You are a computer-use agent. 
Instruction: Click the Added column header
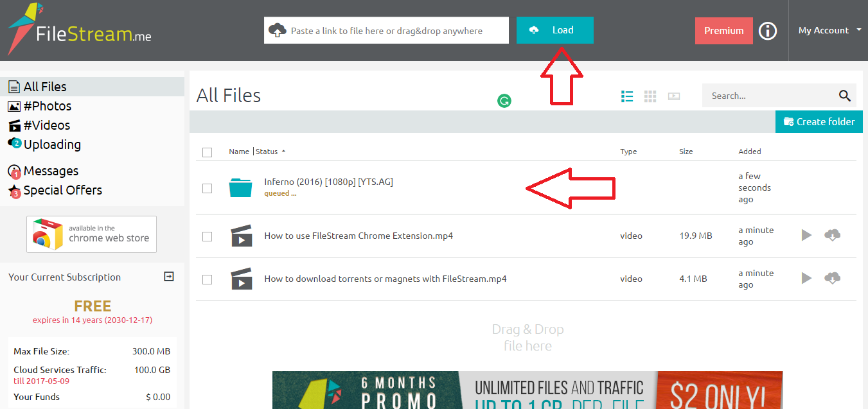[750, 152]
